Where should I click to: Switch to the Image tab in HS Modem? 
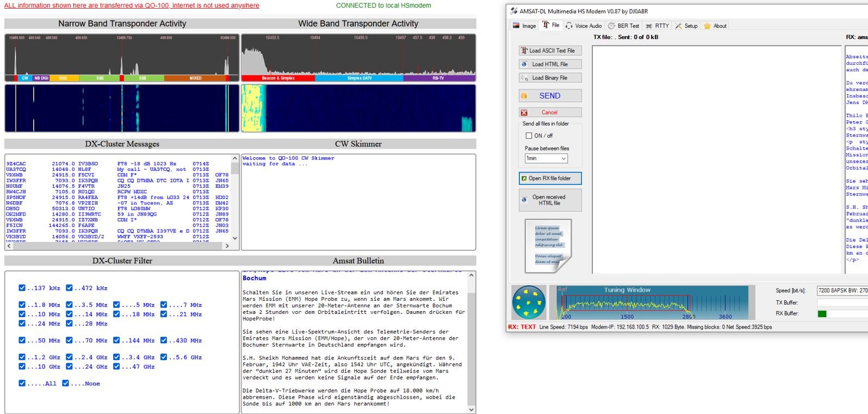point(524,26)
